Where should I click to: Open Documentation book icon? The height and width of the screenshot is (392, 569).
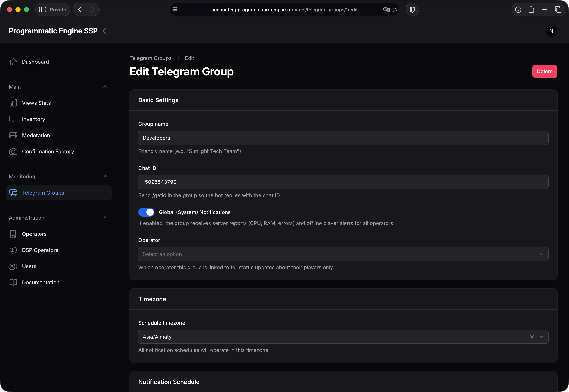pos(13,282)
